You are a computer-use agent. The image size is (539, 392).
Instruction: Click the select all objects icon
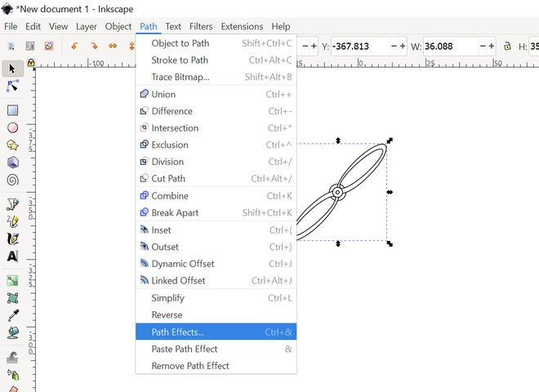pos(11,46)
